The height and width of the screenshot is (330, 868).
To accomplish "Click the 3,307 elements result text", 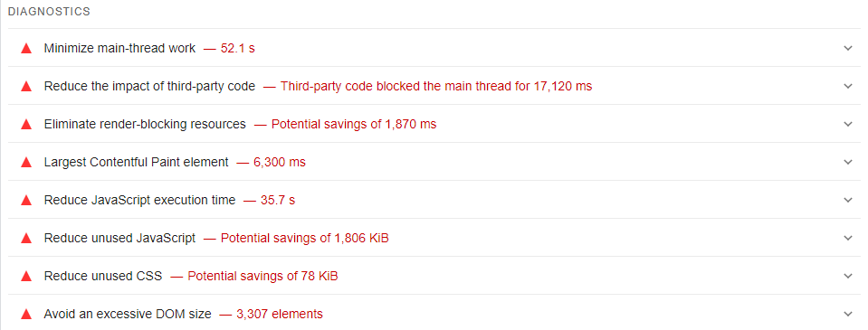I will pos(280,314).
